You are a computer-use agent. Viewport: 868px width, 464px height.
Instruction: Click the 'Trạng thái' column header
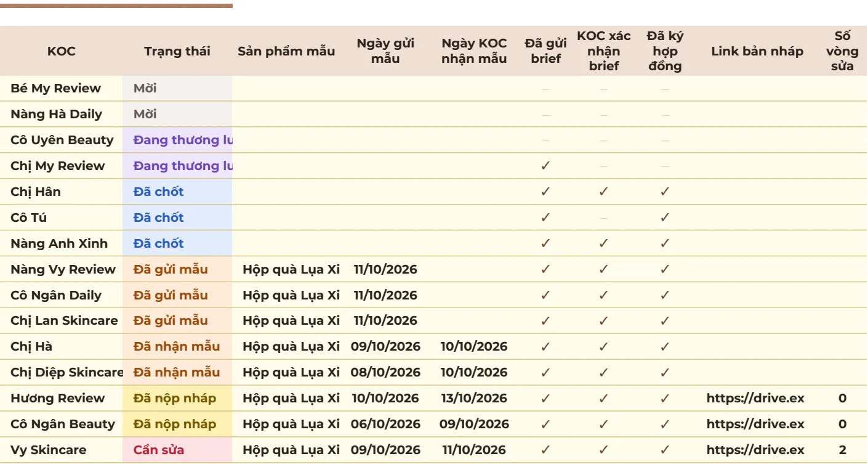pos(177,51)
